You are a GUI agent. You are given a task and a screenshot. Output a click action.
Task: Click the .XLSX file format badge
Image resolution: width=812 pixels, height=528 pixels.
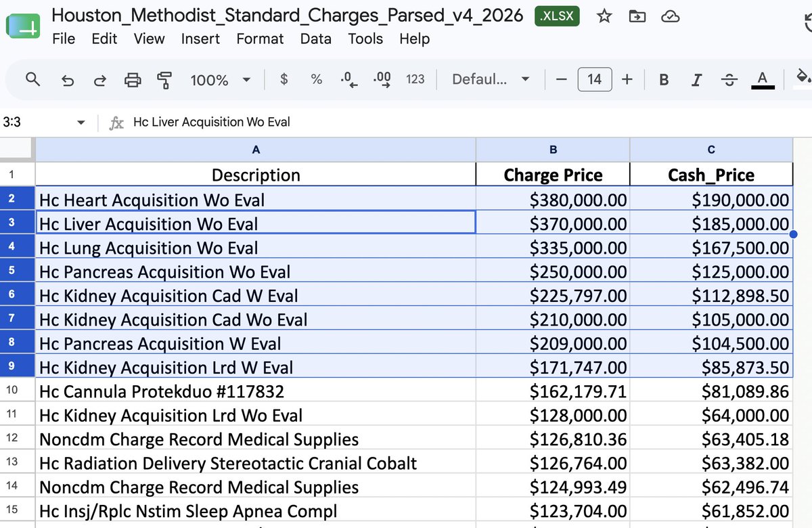point(557,16)
